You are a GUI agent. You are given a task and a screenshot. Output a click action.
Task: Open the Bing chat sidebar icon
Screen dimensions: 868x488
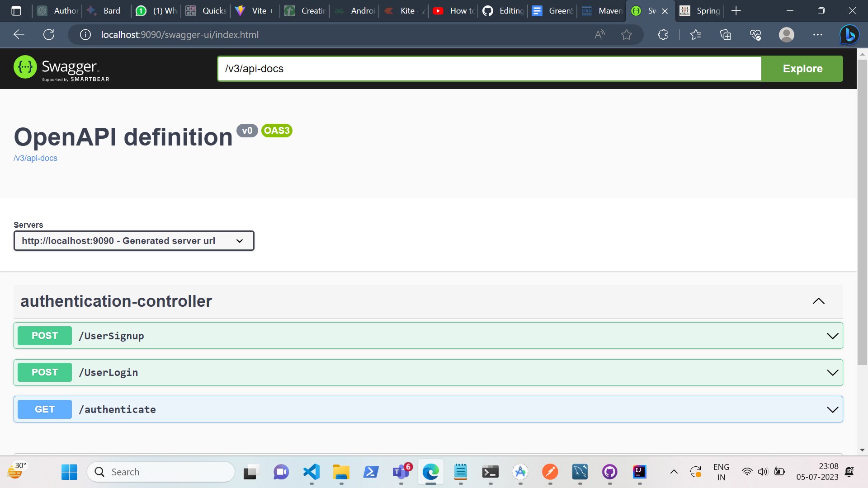pos(849,34)
